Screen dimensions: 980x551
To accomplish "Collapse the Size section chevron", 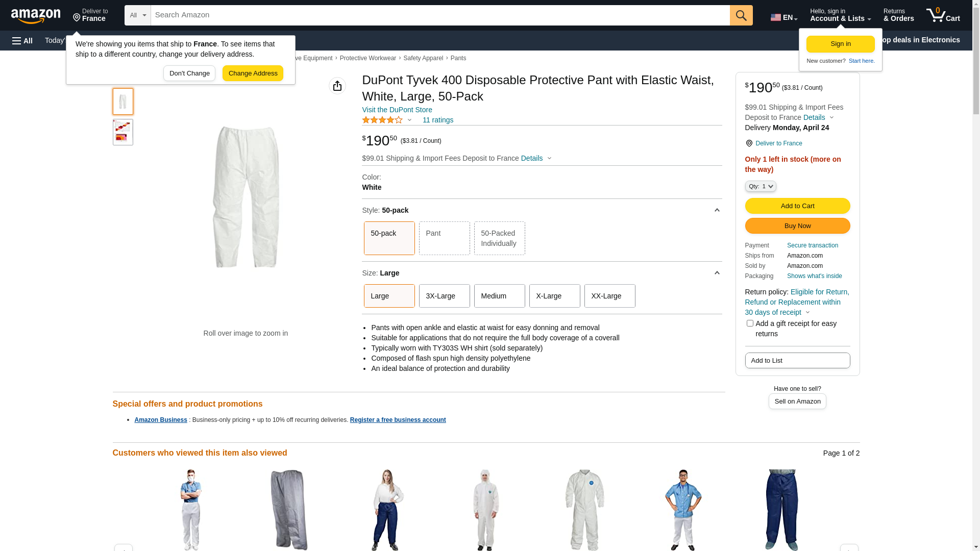I will 717,273.
